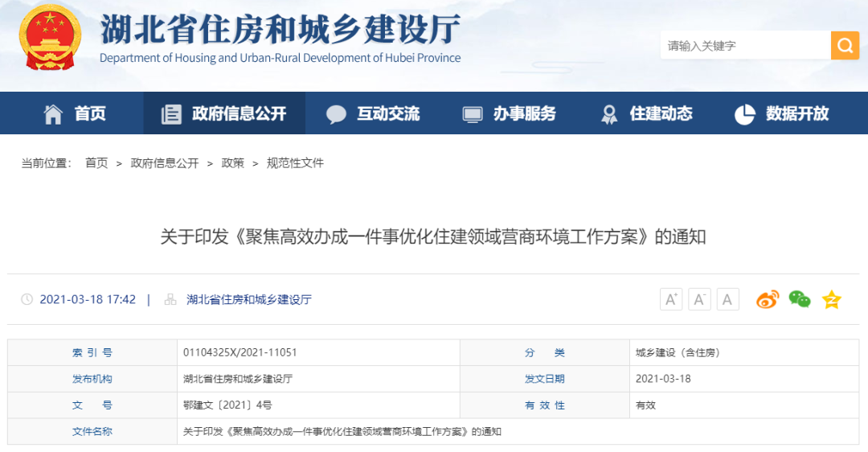Open 政府信息公开 navigation tab
The height and width of the screenshot is (452, 868).
point(224,114)
